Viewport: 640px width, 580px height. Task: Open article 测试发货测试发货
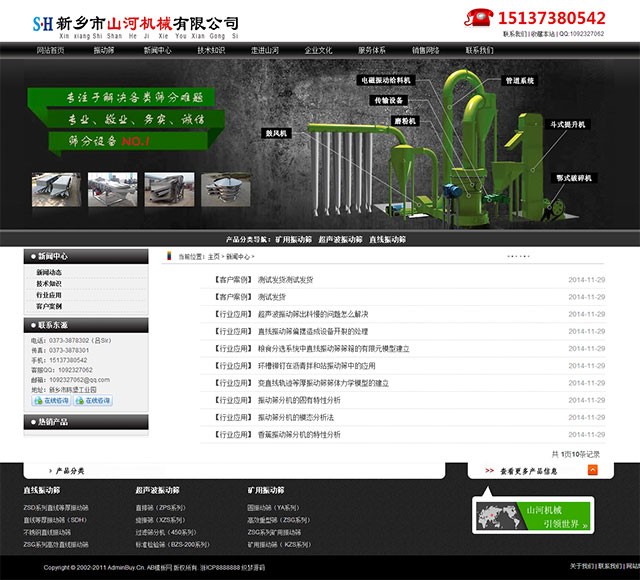coord(285,280)
